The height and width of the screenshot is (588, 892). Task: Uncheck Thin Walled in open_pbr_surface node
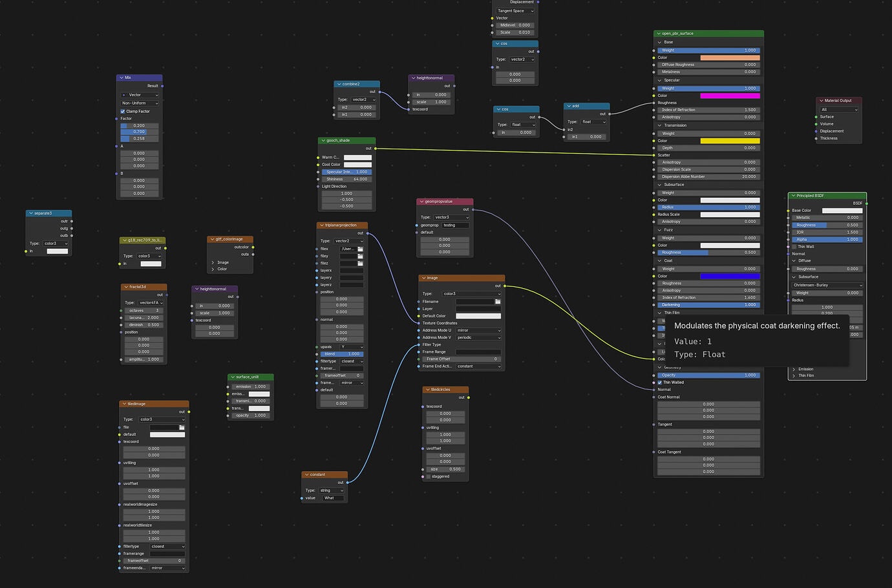pyautogui.click(x=660, y=383)
